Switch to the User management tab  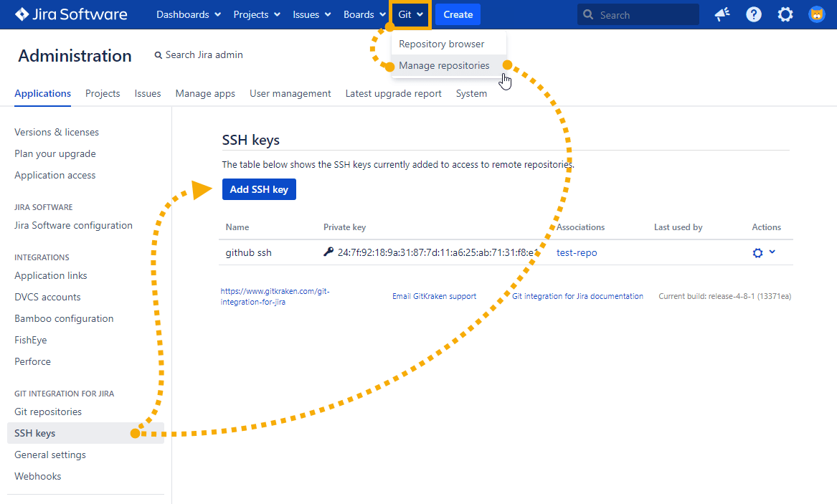[x=290, y=94]
